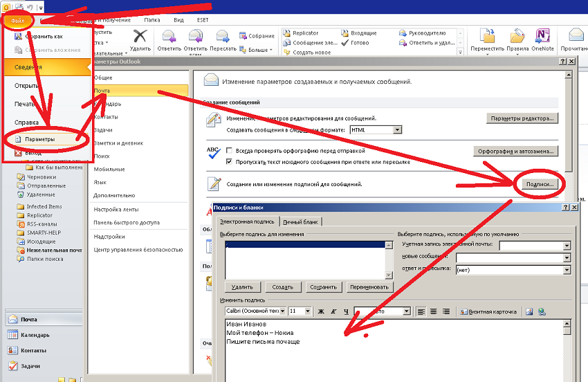Select Почта category in Outlook options

(x=139, y=91)
